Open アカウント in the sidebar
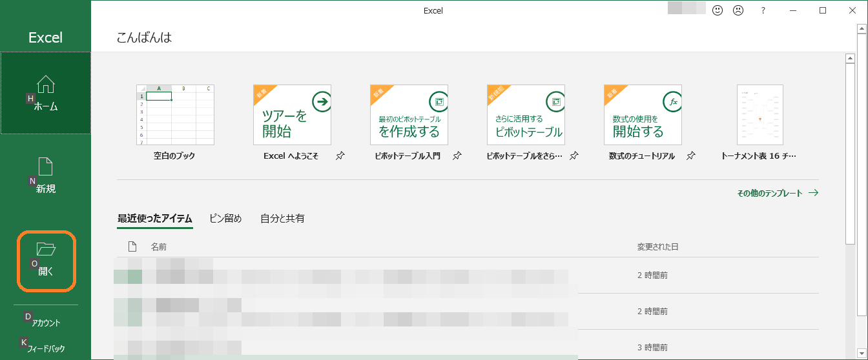Screen dimensions: 868x360 click(x=45, y=323)
